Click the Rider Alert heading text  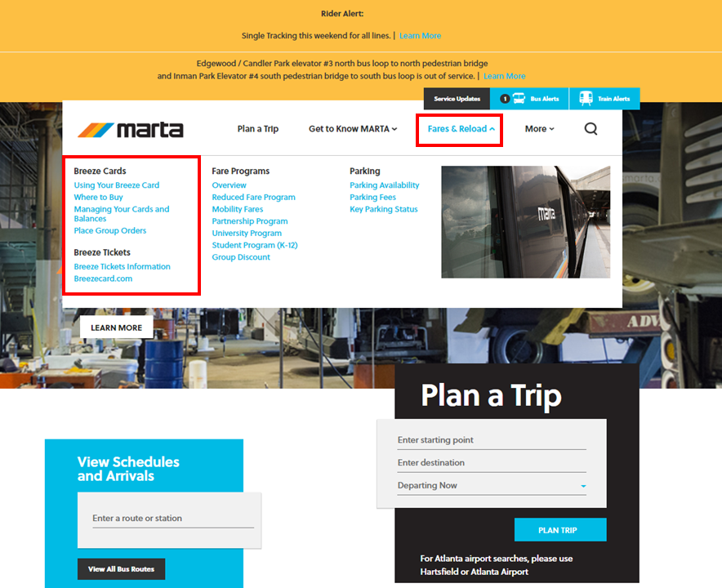342,14
